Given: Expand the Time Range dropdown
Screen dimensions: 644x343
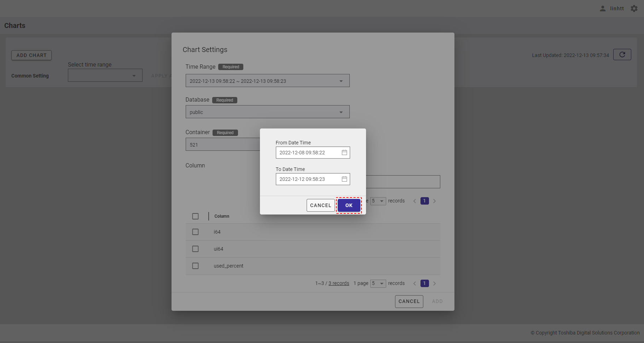Looking at the screenshot, I should [341, 81].
